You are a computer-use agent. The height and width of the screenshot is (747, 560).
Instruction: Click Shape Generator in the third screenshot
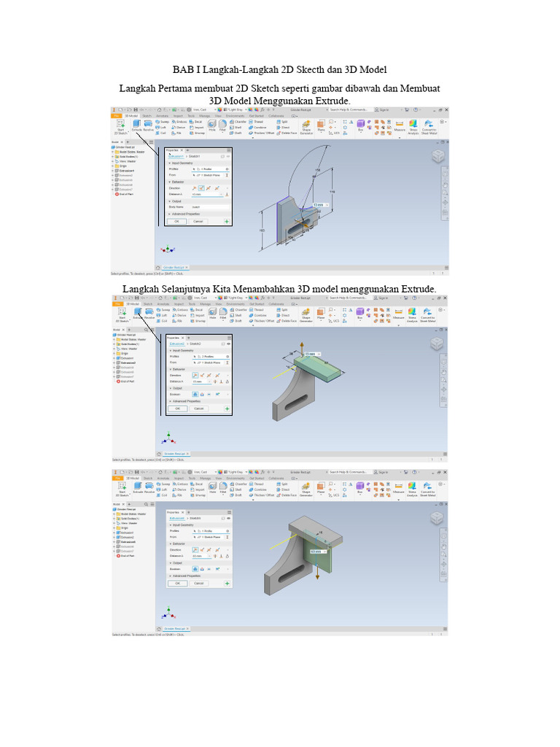coord(306,489)
